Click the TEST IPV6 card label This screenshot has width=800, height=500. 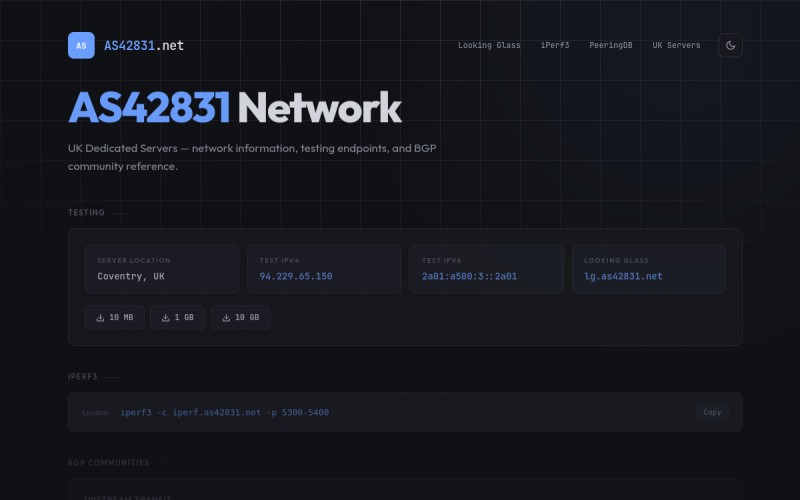point(441,260)
